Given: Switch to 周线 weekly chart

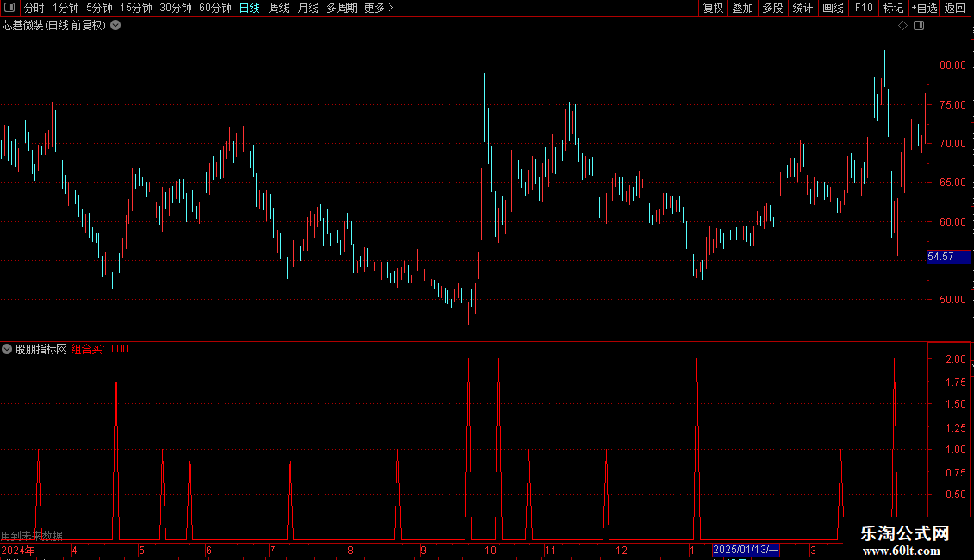Looking at the screenshot, I should (x=279, y=8).
